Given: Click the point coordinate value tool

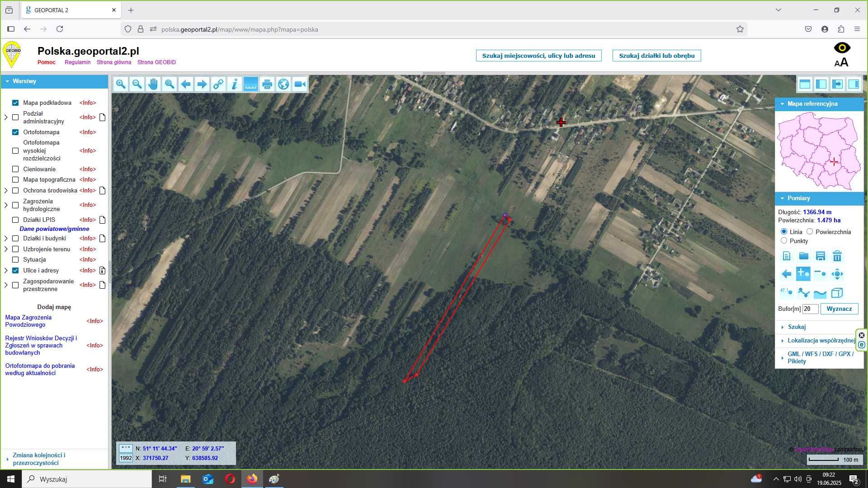Looking at the screenshot, I should point(787,292).
